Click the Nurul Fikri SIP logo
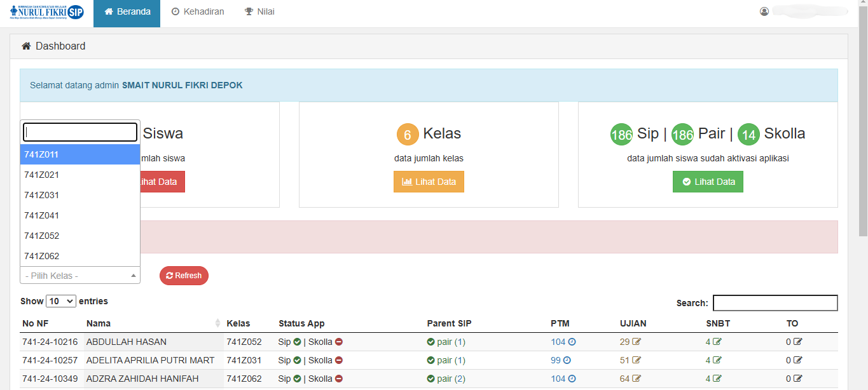The image size is (868, 390). pos(46,13)
